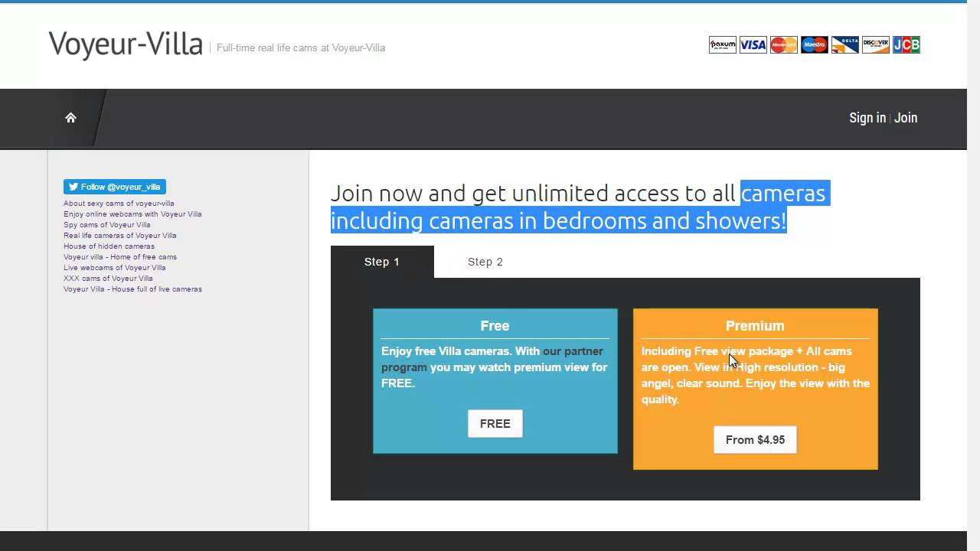Open 'House full of live cameras' link

132,289
